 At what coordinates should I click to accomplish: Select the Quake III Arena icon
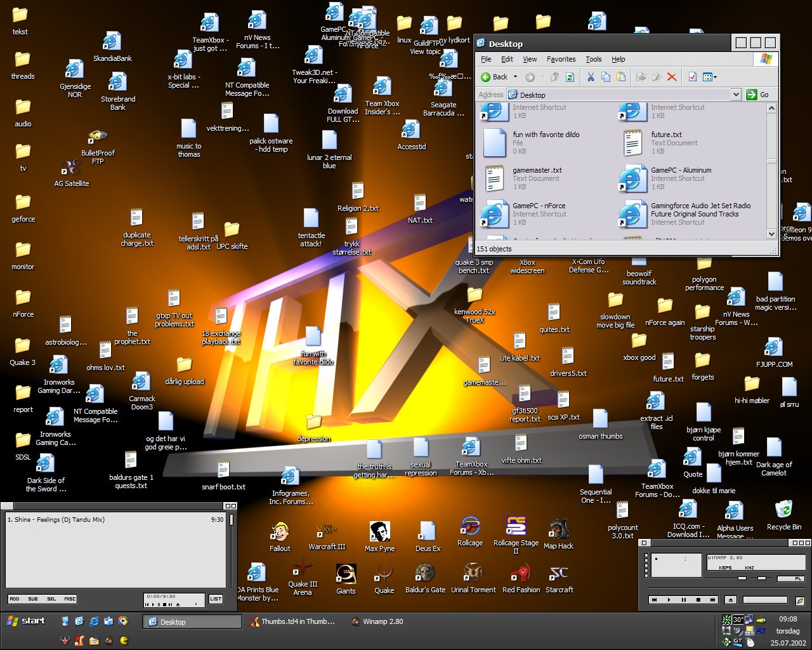click(x=303, y=578)
